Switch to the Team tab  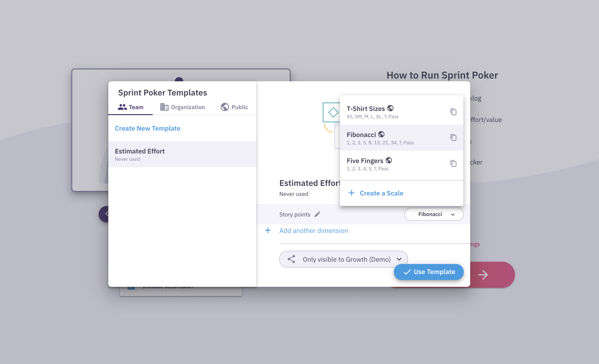pyautogui.click(x=130, y=107)
